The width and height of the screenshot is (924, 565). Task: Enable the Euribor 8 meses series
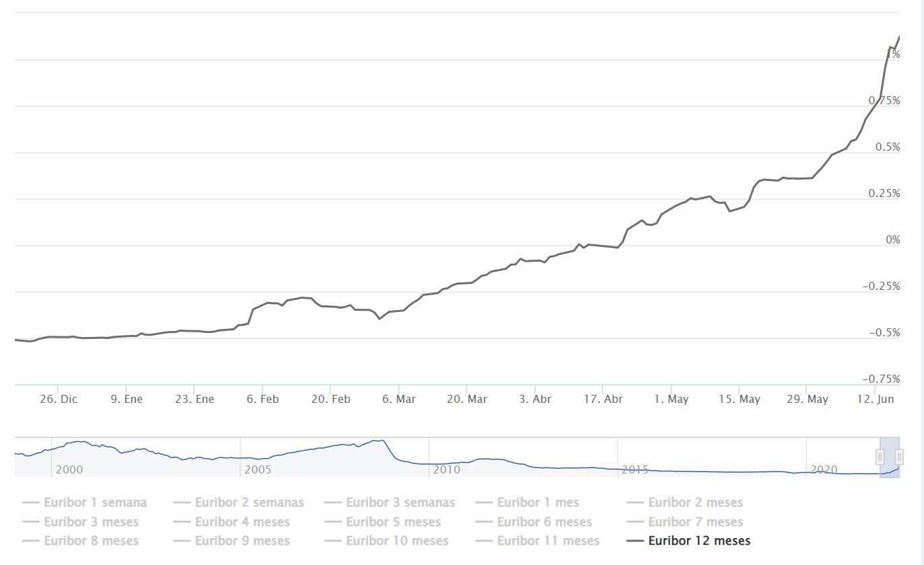[x=91, y=541]
